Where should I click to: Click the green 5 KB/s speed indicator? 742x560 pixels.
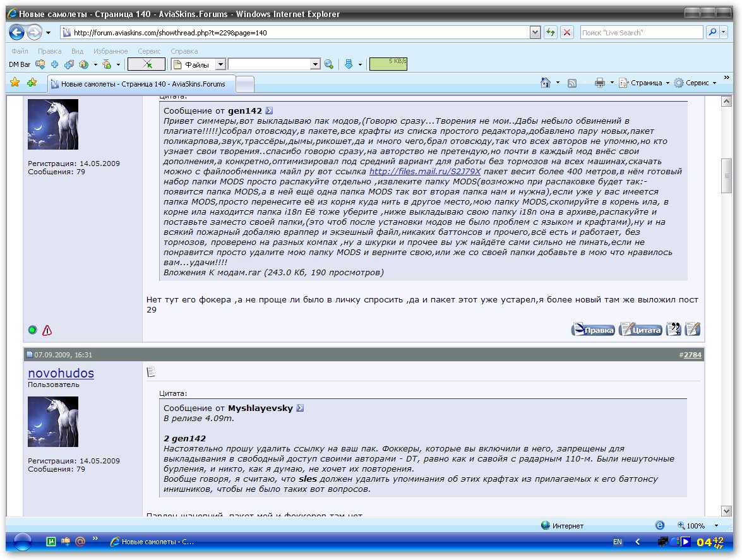(x=388, y=64)
